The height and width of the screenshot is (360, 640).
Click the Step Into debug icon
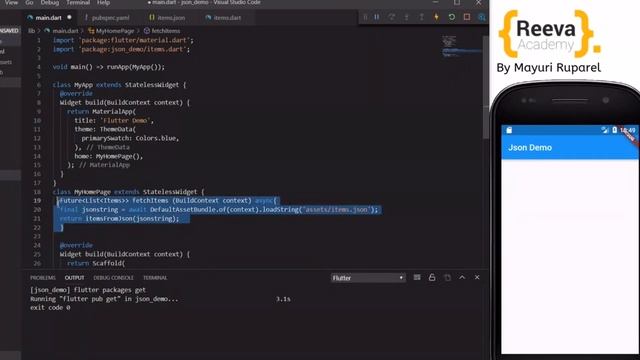407,17
